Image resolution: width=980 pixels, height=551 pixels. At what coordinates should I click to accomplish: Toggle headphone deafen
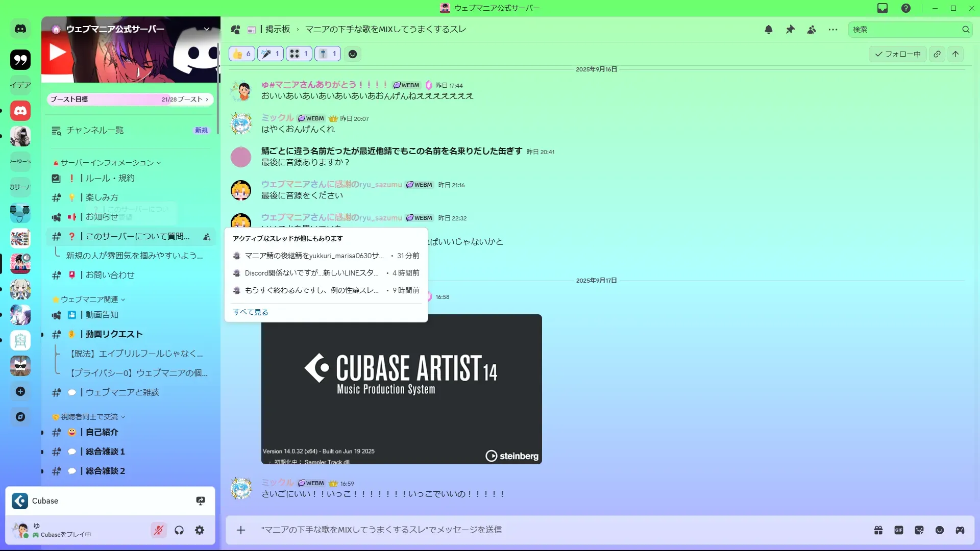(179, 531)
